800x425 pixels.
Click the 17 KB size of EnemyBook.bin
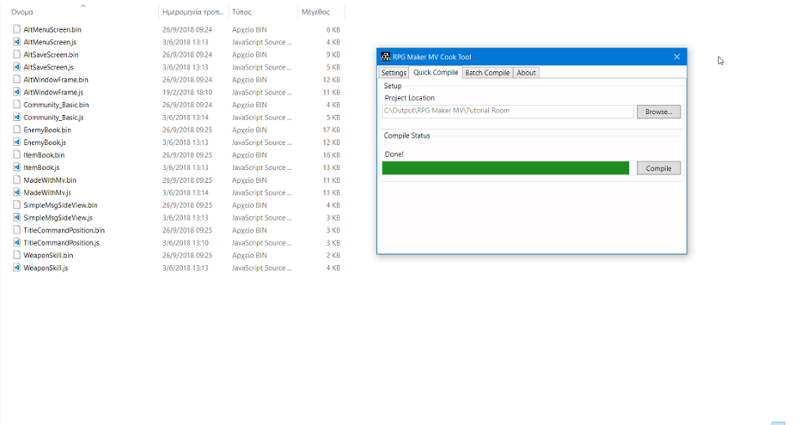tap(331, 130)
